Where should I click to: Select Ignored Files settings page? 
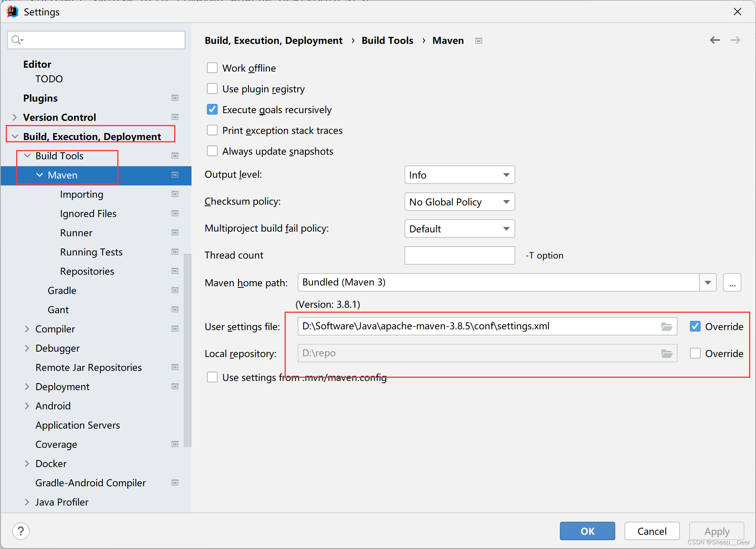pyautogui.click(x=88, y=214)
